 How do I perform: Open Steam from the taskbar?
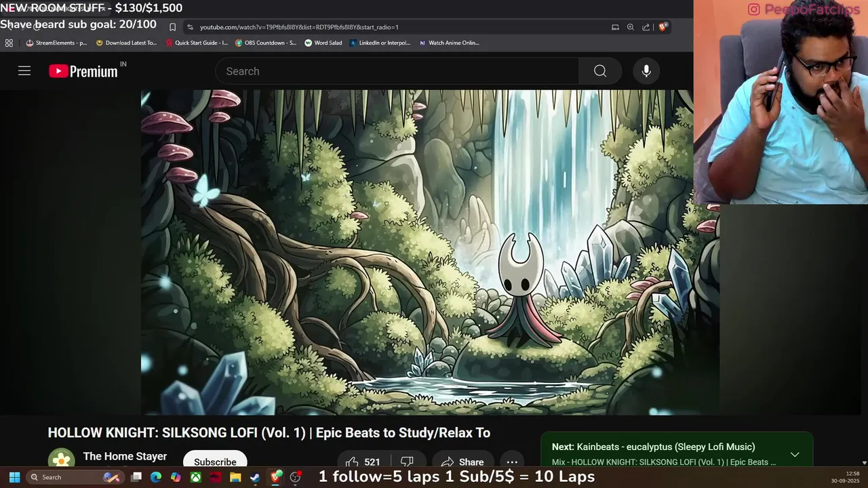click(255, 477)
